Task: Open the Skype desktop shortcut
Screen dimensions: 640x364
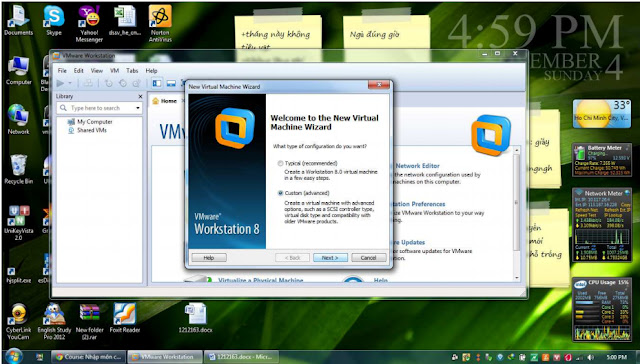Action: [x=54, y=21]
